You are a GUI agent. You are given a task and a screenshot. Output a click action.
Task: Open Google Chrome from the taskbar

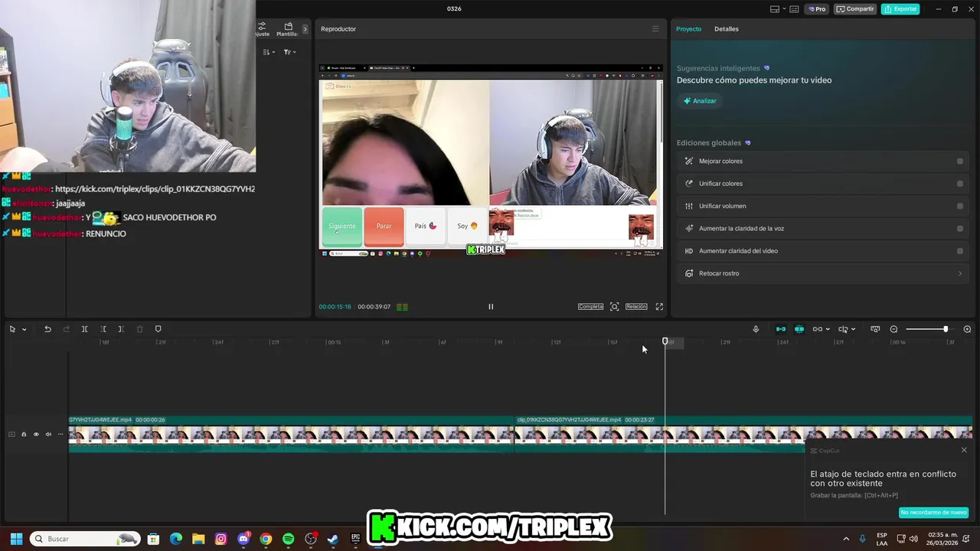[x=266, y=539]
